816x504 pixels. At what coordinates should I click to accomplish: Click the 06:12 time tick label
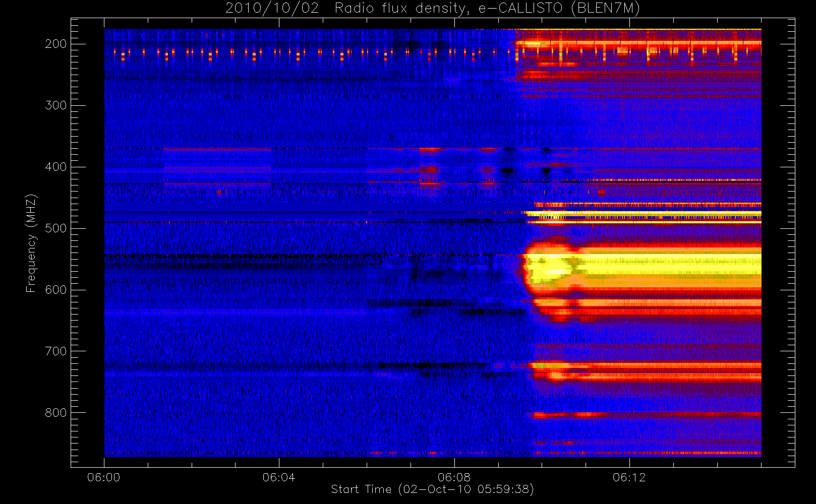pos(629,477)
